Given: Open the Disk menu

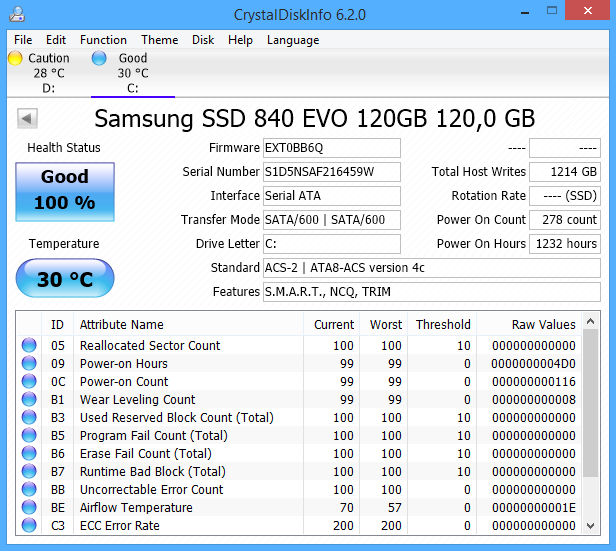Looking at the screenshot, I should (203, 40).
